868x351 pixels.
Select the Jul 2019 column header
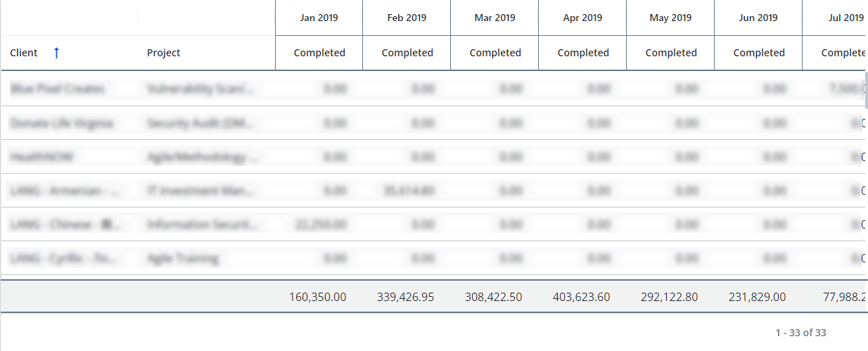pos(843,18)
